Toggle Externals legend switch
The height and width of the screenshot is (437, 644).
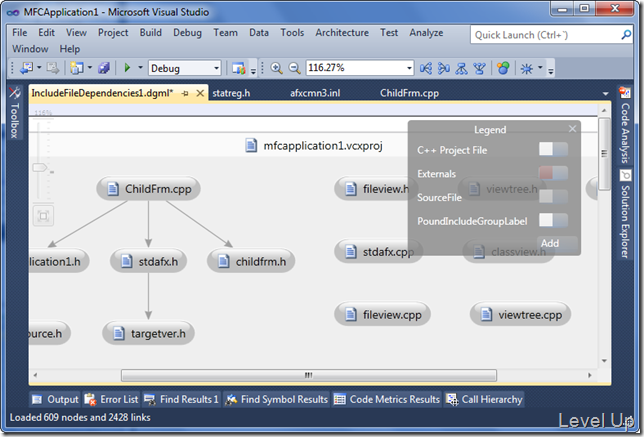(553, 173)
